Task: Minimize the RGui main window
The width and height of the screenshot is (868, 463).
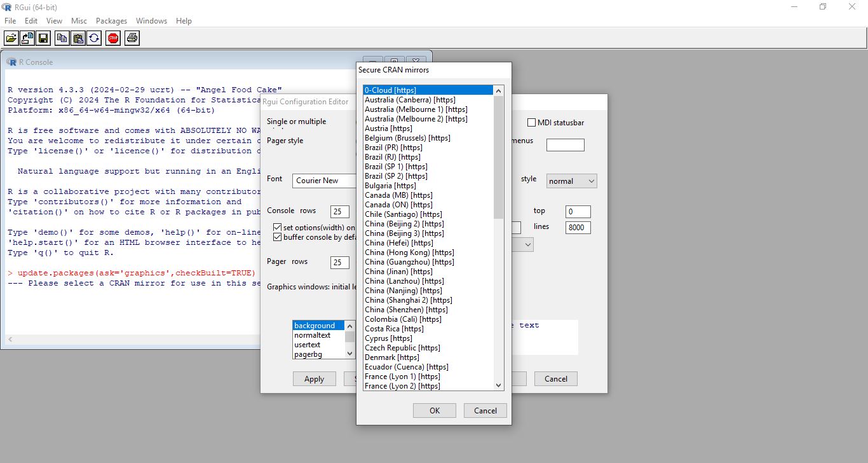Action: pos(794,6)
